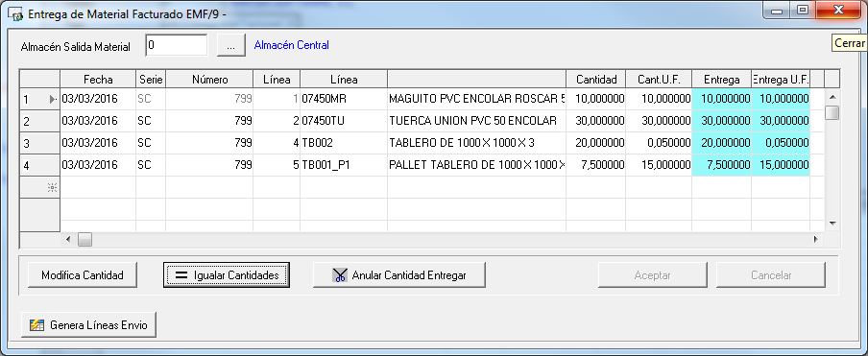This screenshot has width=868, height=356.
Task: Click the Cant.U.F. column header
Action: pos(659,80)
